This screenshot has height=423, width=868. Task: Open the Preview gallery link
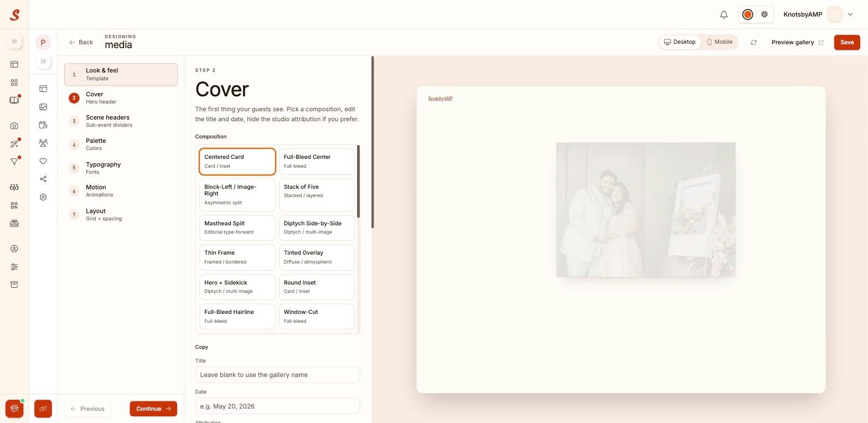pyautogui.click(x=797, y=43)
